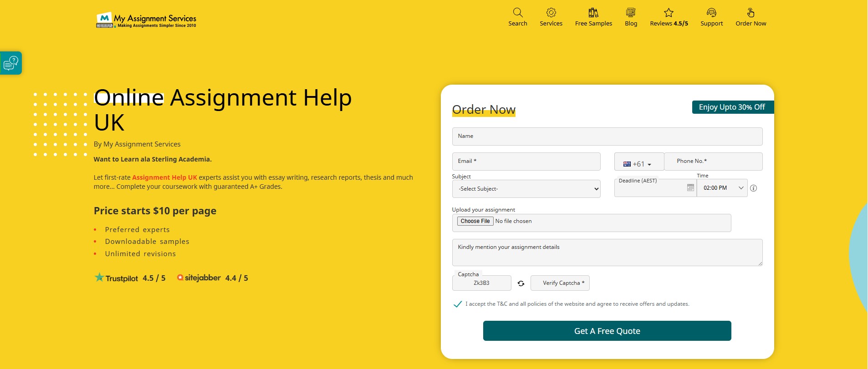Follow the Assignment Help UK link
The width and height of the screenshot is (868, 369).
pos(164,177)
